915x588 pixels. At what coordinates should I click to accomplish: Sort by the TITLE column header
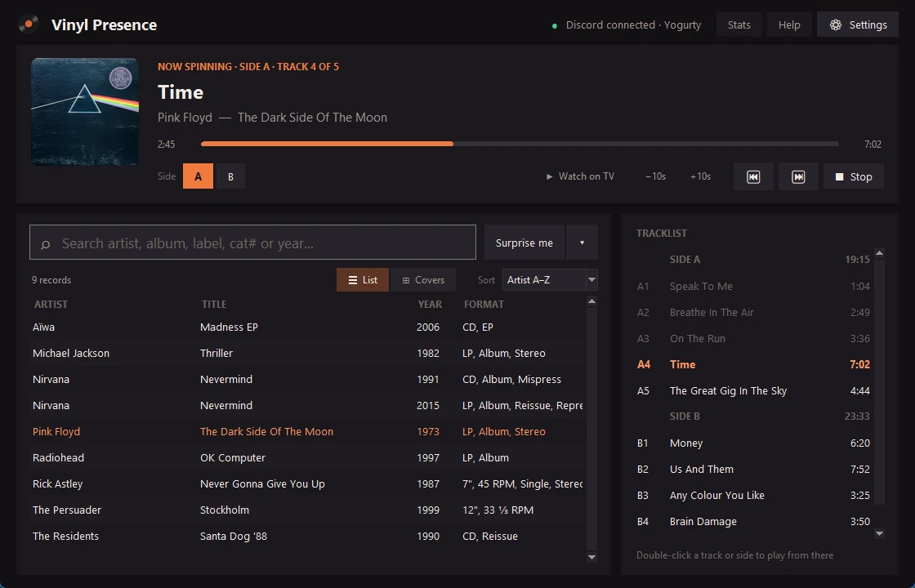click(214, 304)
